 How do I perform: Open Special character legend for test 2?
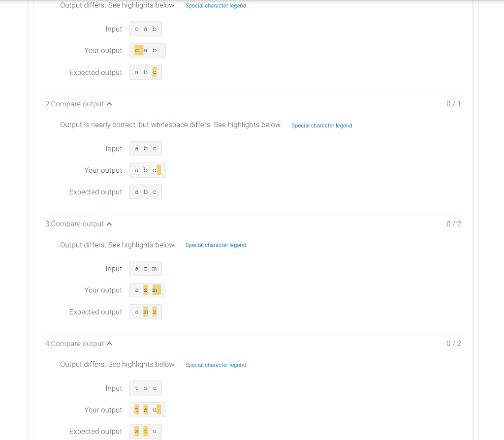(321, 126)
